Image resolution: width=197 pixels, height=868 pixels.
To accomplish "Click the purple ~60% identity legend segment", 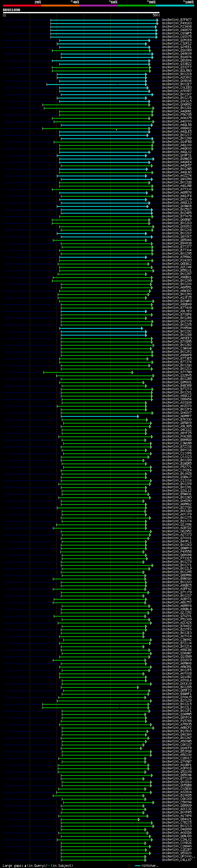I will (99, 6).
